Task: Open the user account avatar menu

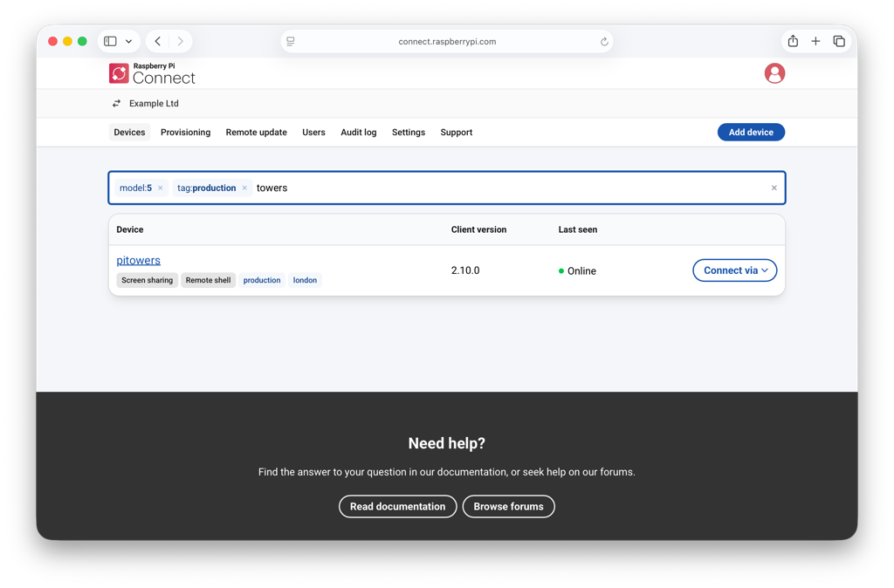Action: tap(774, 73)
